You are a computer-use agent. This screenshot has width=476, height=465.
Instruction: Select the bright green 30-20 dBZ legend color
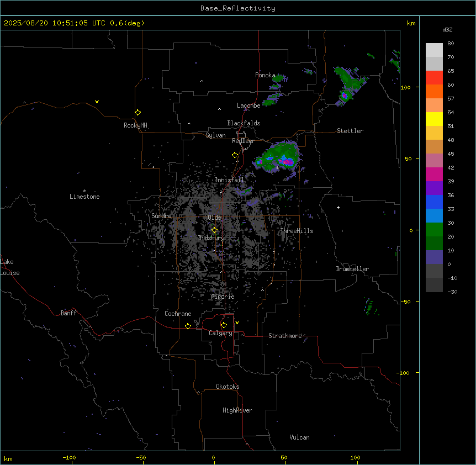(x=434, y=230)
